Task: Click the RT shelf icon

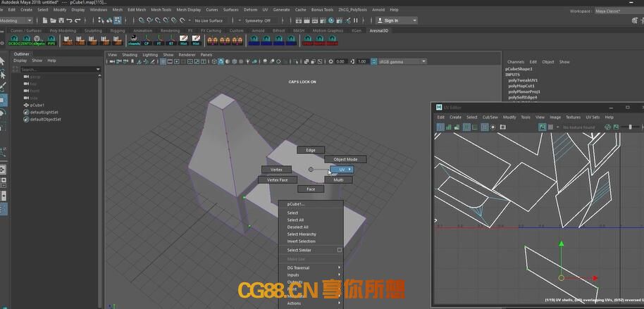Action: pyautogui.click(x=171, y=40)
